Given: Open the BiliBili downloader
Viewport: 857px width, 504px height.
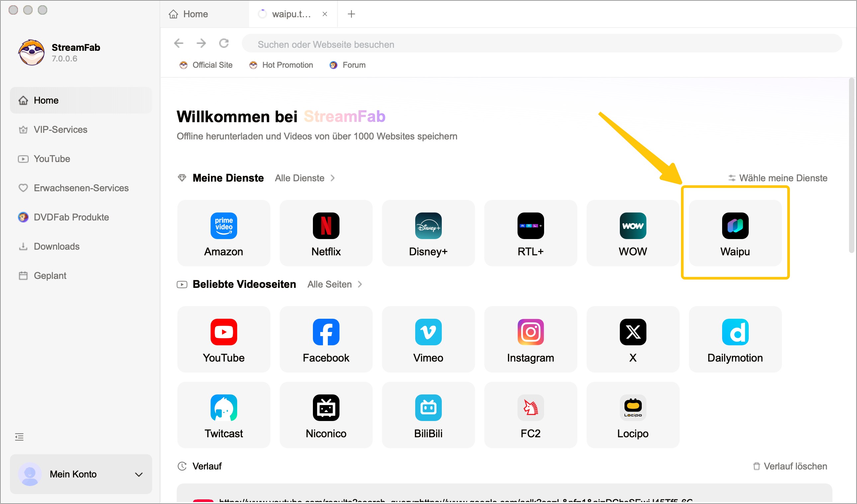Looking at the screenshot, I should 428,415.
